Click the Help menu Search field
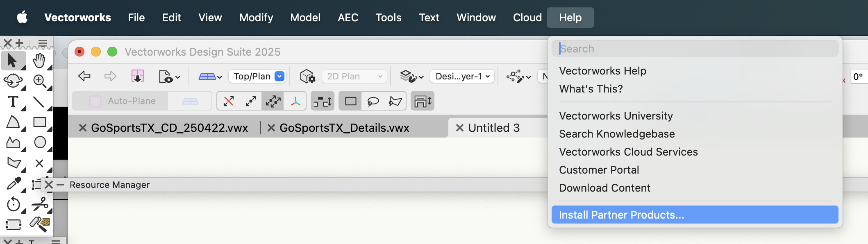The height and width of the screenshot is (244, 868). [695, 49]
